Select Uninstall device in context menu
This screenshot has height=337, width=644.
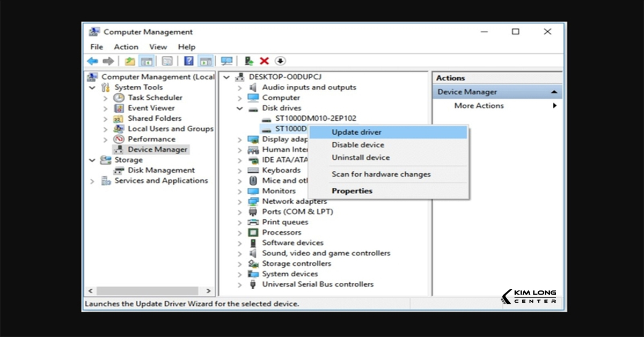pyautogui.click(x=360, y=158)
